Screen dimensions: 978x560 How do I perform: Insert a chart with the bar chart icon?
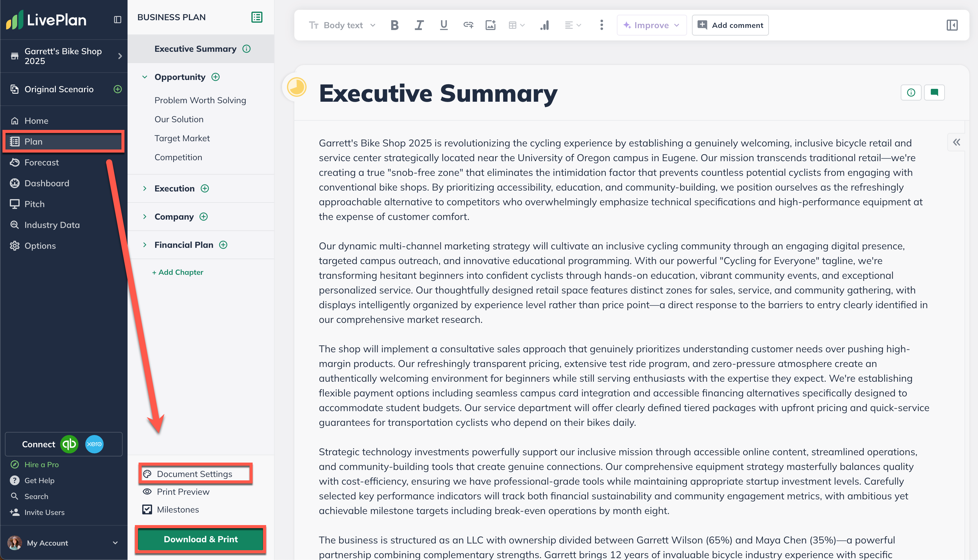544,25
